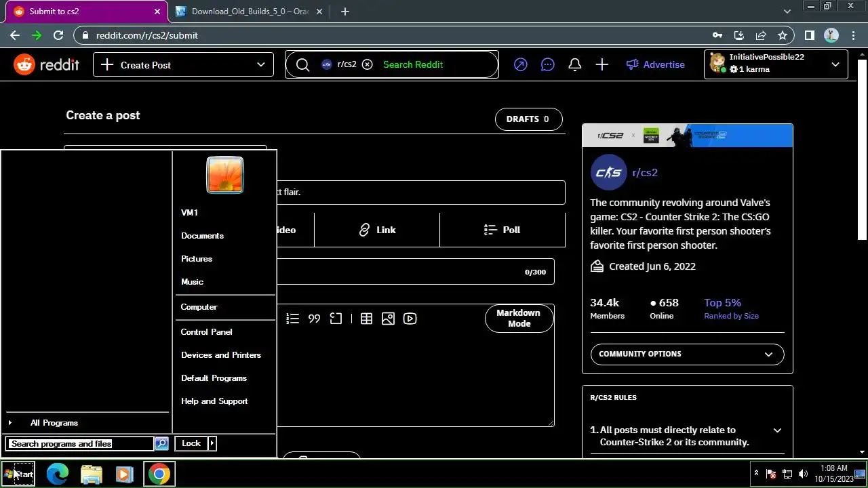Open Pictures from the Start menu

(x=197, y=258)
